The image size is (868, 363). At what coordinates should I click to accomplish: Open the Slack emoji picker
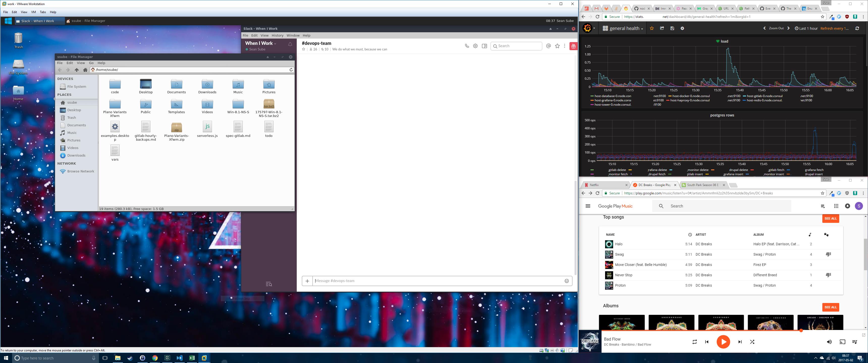[566, 281]
